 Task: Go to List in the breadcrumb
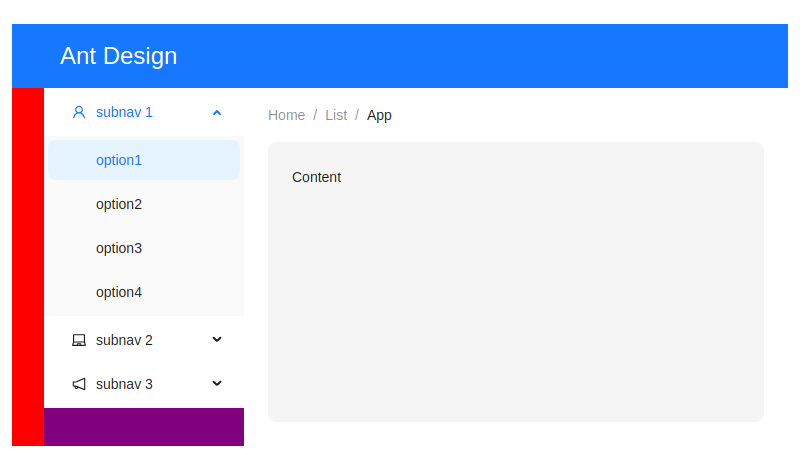click(x=336, y=115)
